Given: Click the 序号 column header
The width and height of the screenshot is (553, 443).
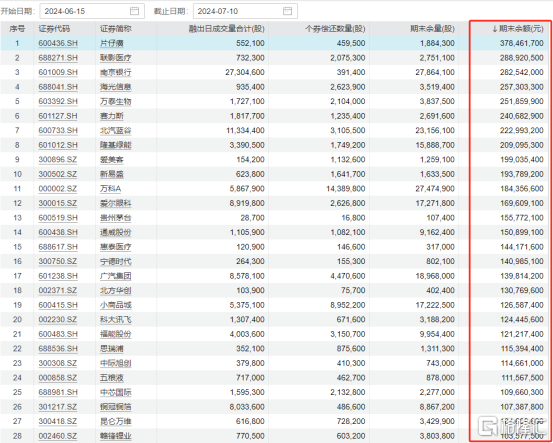Looking at the screenshot, I should pyautogui.click(x=17, y=29).
